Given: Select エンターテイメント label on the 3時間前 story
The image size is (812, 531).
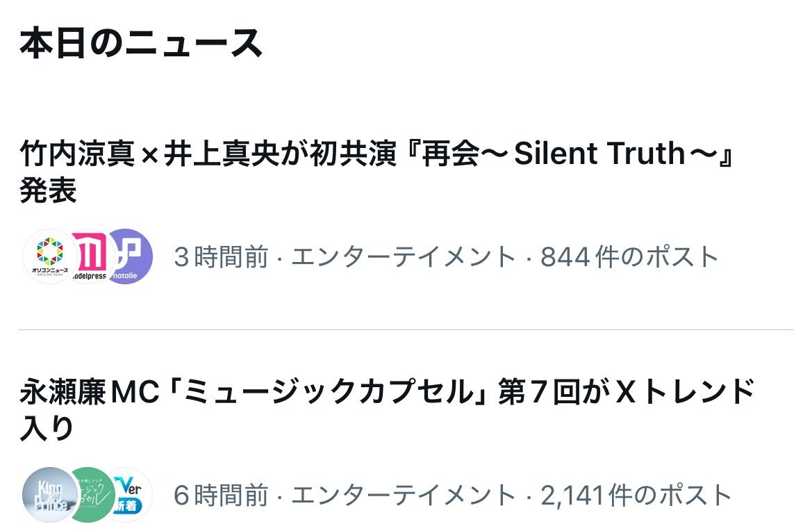Looking at the screenshot, I should coord(403,257).
